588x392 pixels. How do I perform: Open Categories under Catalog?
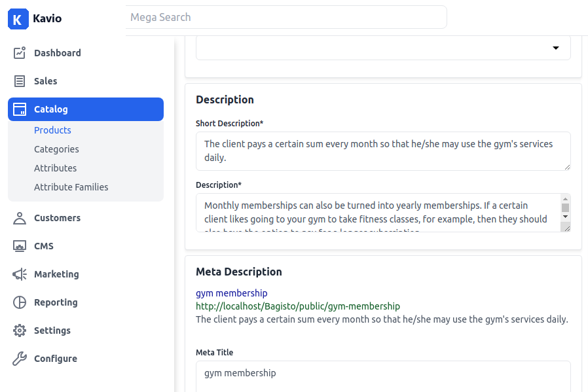(x=56, y=149)
